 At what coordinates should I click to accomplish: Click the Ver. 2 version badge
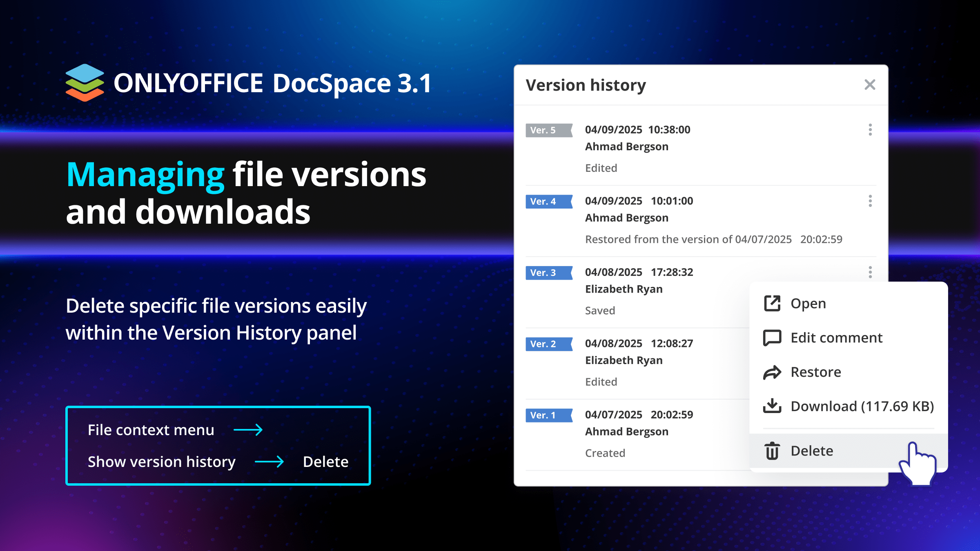click(548, 344)
